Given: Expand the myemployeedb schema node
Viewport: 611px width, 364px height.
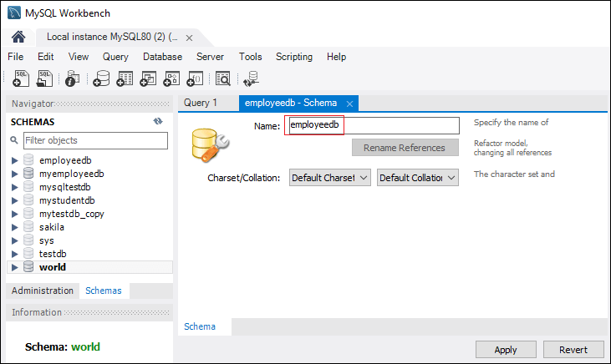Looking at the screenshot, I should (15, 174).
